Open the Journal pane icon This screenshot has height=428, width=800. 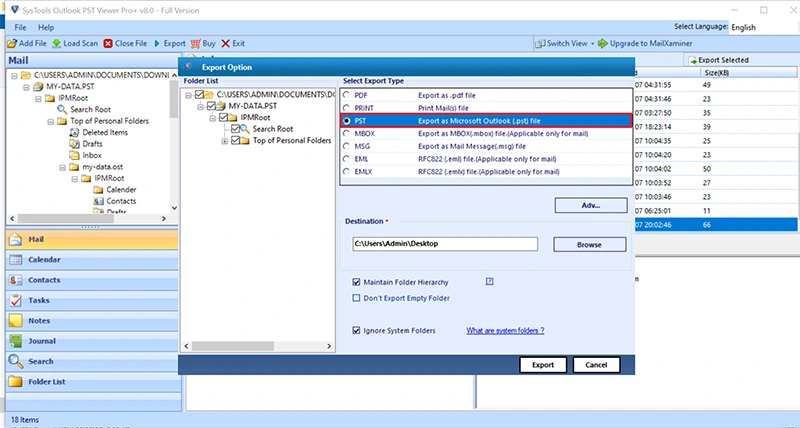[15, 341]
